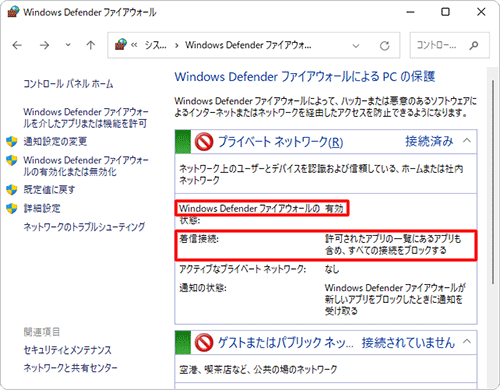The height and width of the screenshot is (390, 500).
Task: Click the Windows Defender ファイアウォ... breadcrumb
Action: click(248, 45)
